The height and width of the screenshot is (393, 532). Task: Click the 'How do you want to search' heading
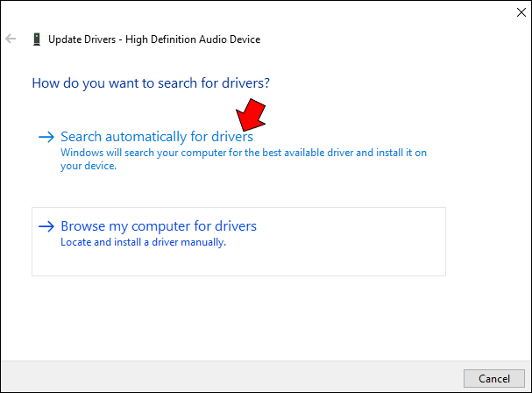[151, 83]
